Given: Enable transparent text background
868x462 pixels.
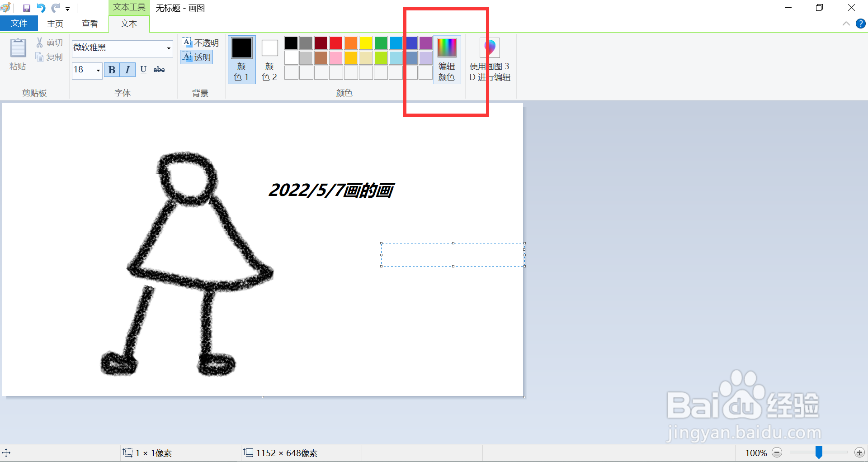Looking at the screenshot, I should pyautogui.click(x=196, y=57).
